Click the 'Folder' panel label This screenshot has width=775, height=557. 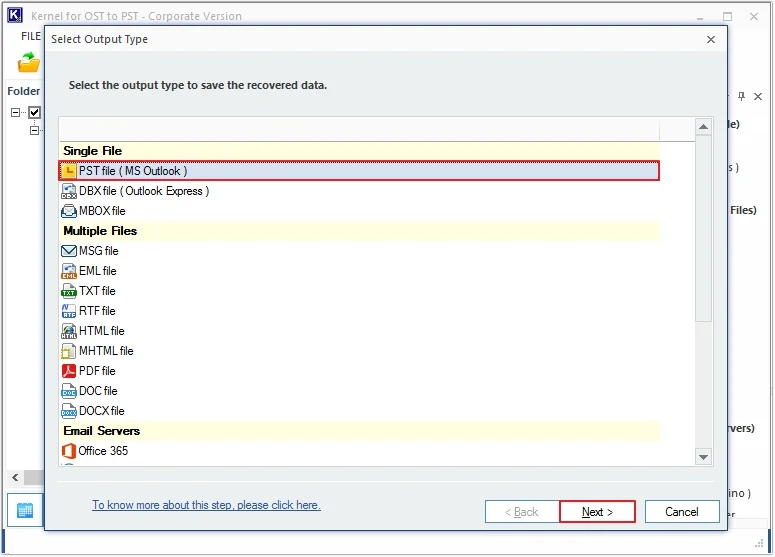(x=24, y=91)
